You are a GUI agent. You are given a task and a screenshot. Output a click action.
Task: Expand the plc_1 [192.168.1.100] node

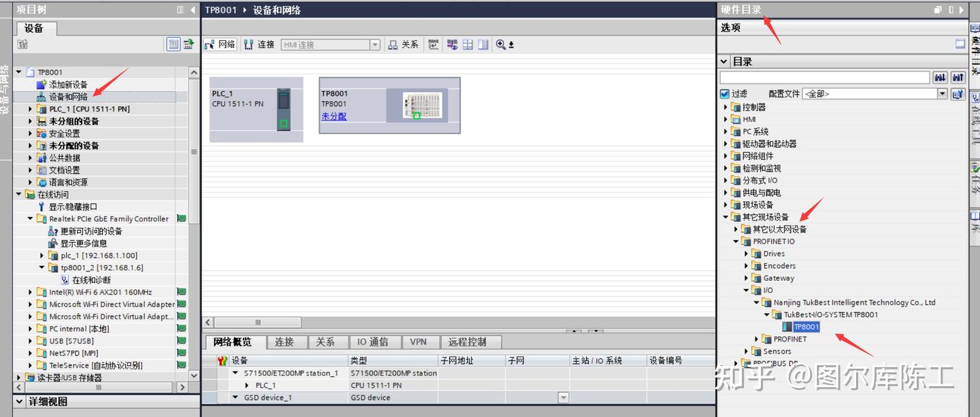click(42, 256)
